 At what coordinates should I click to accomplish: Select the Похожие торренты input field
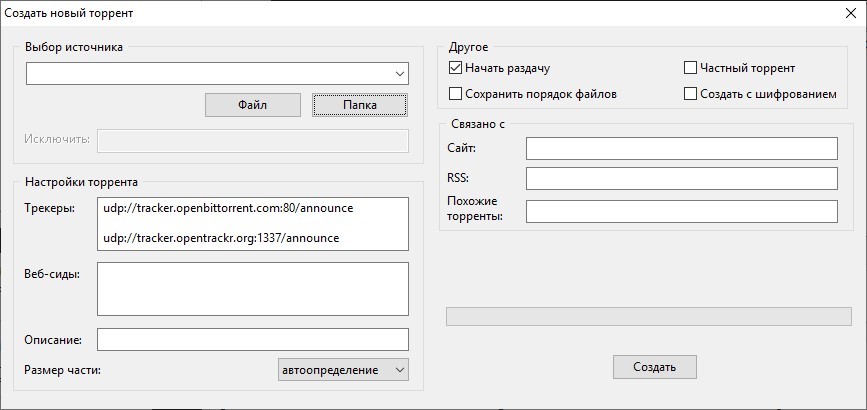pyautogui.click(x=681, y=211)
